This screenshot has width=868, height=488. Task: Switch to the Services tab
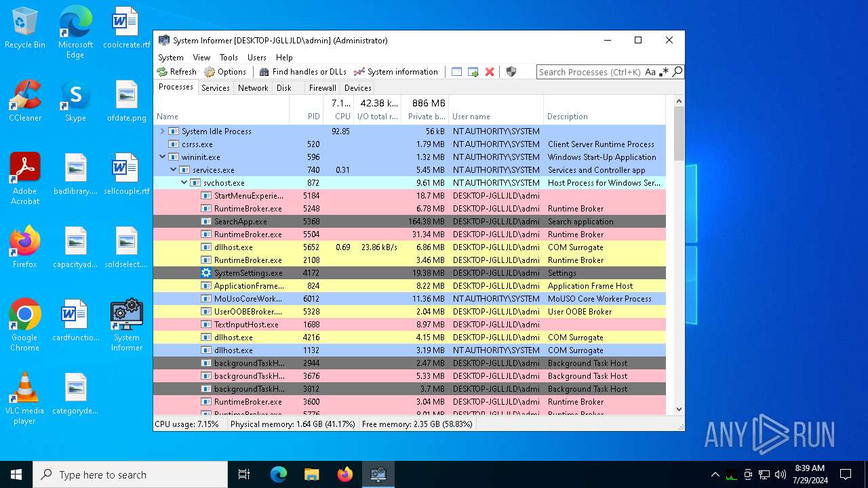[216, 88]
